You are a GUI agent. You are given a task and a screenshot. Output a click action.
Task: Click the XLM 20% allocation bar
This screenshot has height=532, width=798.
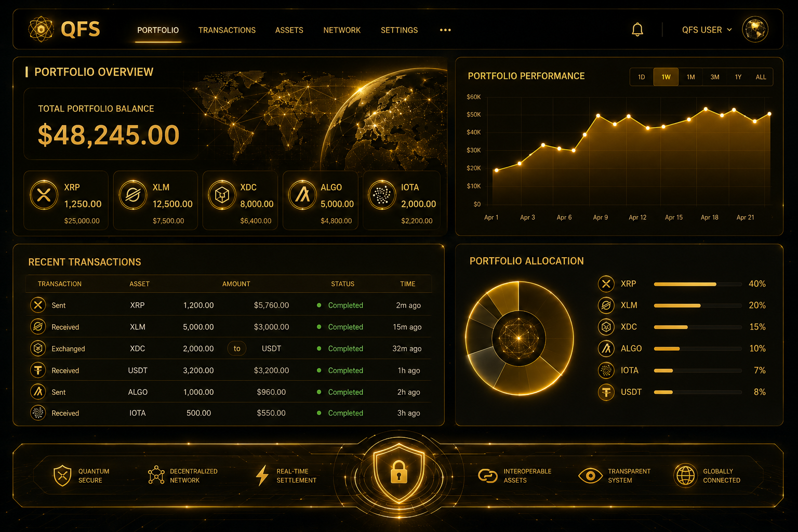coord(698,305)
